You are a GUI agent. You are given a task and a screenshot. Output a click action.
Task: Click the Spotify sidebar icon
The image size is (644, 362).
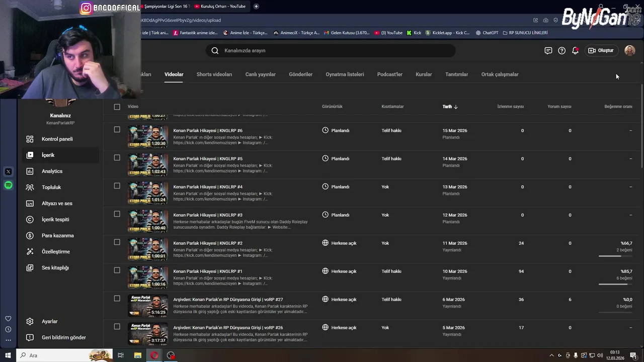[x=8, y=185]
